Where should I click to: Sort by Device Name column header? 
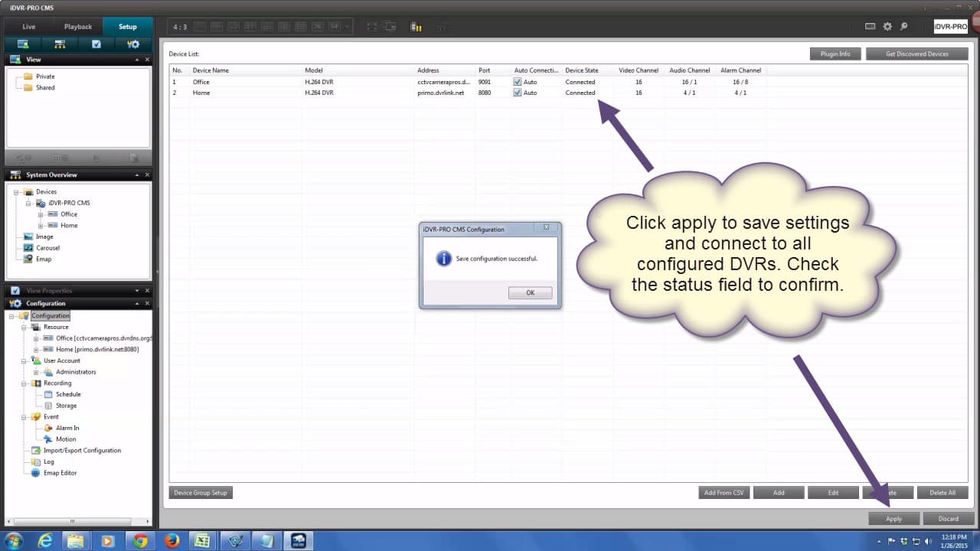[x=246, y=70]
